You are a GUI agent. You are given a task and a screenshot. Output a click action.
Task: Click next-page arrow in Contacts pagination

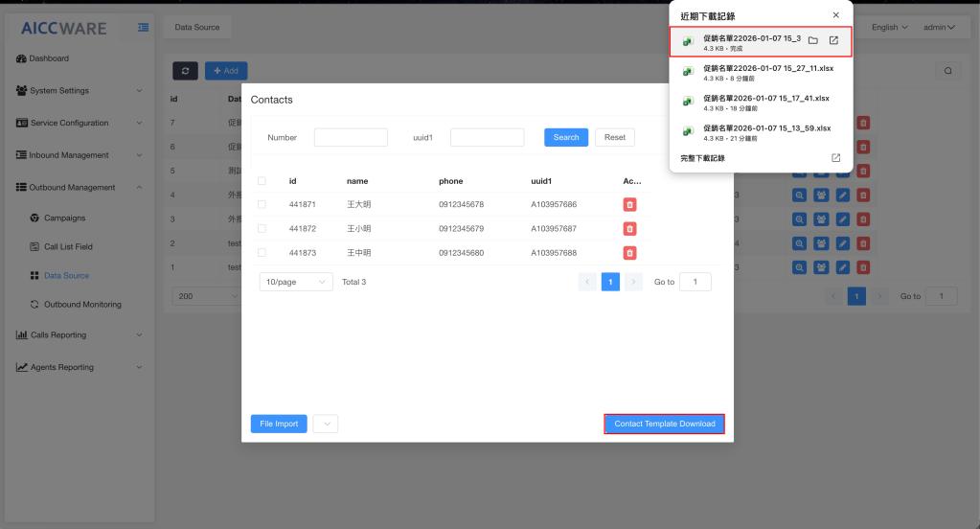pyautogui.click(x=633, y=282)
